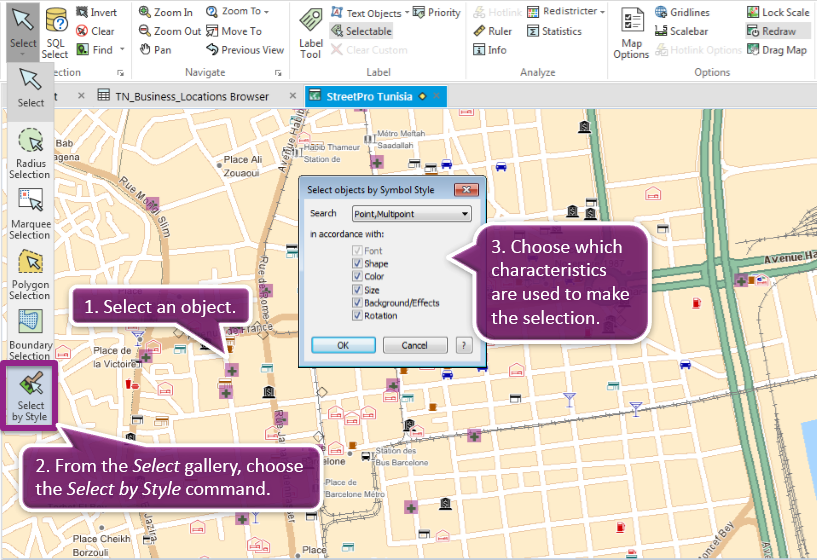The width and height of the screenshot is (817, 560).
Task: Toggle the Selectable label option
Action: 362,31
